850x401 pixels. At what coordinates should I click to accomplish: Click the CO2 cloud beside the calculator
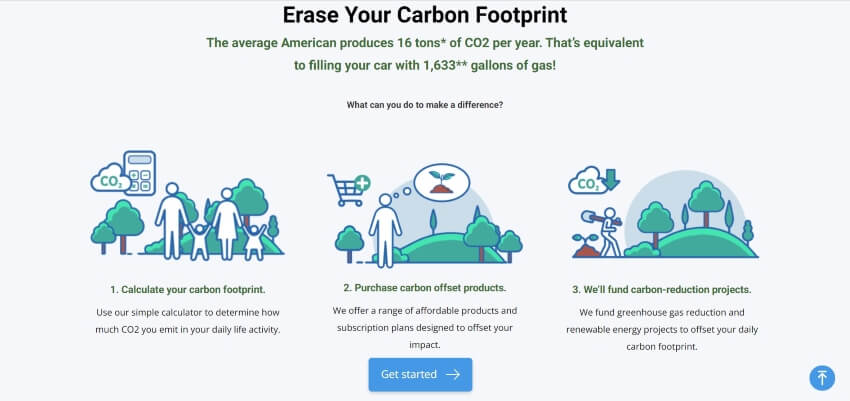pyautogui.click(x=110, y=178)
